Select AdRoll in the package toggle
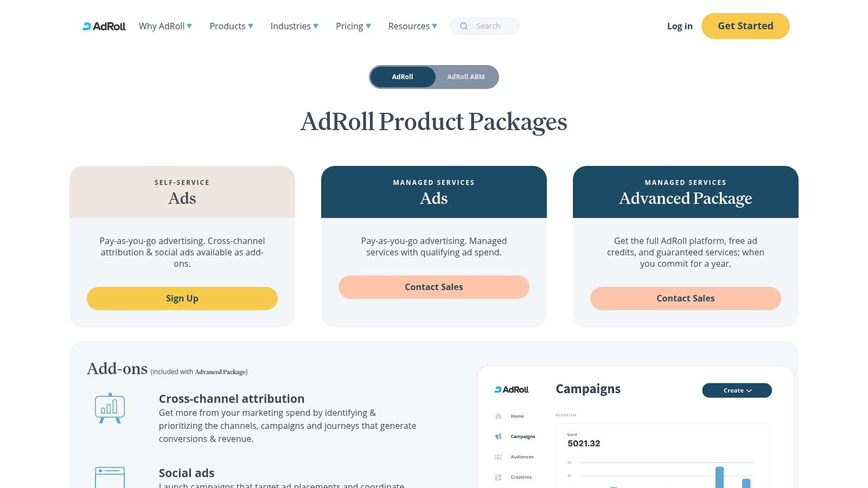The image size is (868, 488). [403, 77]
